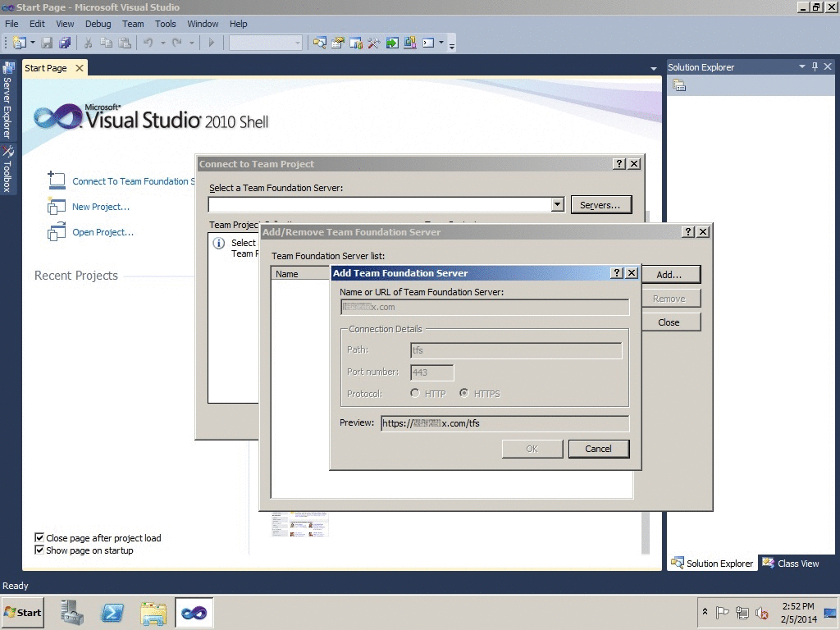Open the Solution Configurations combo box
The height and width of the screenshot is (630, 840).
[x=266, y=43]
